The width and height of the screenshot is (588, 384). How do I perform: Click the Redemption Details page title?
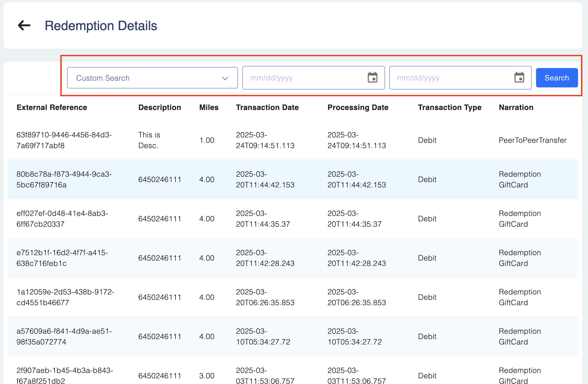[x=101, y=26]
